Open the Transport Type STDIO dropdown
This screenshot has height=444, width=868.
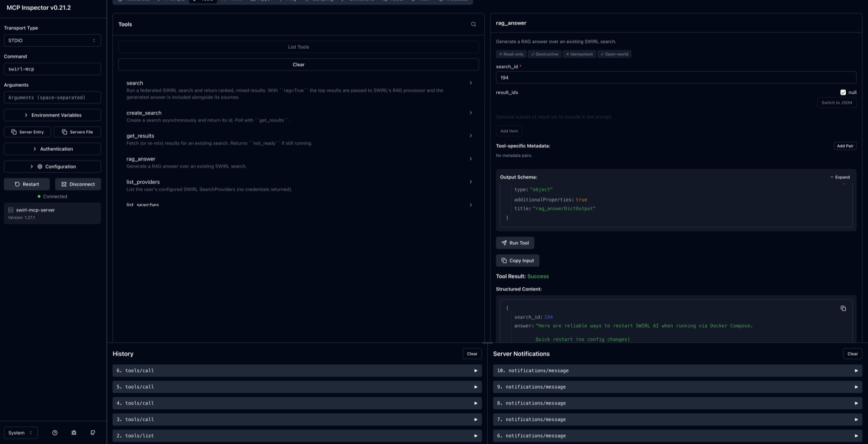[52, 41]
